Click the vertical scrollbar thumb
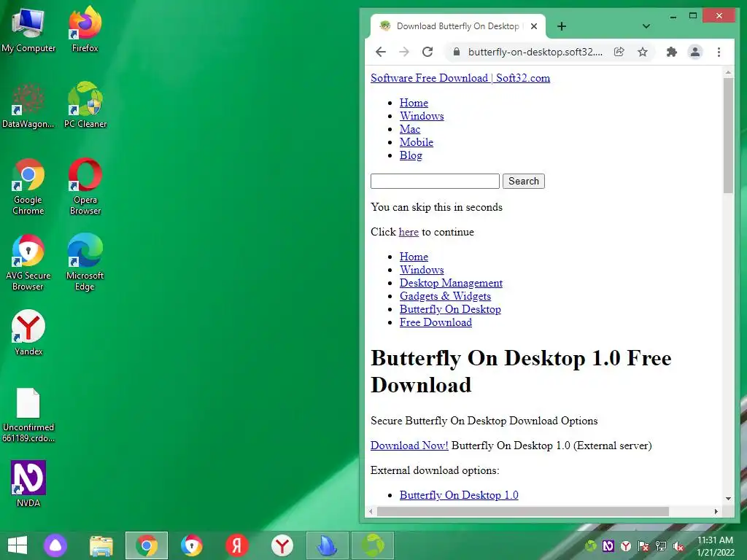The width and height of the screenshot is (747, 560). click(x=728, y=135)
